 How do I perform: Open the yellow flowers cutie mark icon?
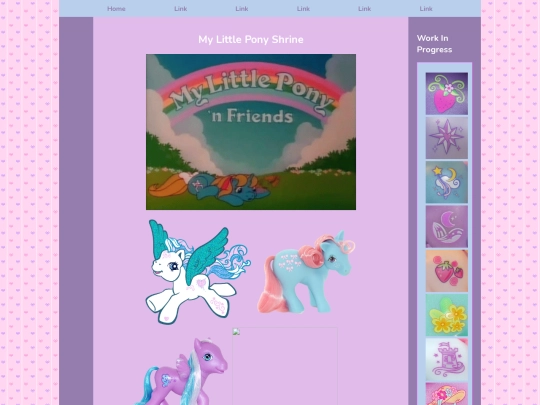(447, 315)
